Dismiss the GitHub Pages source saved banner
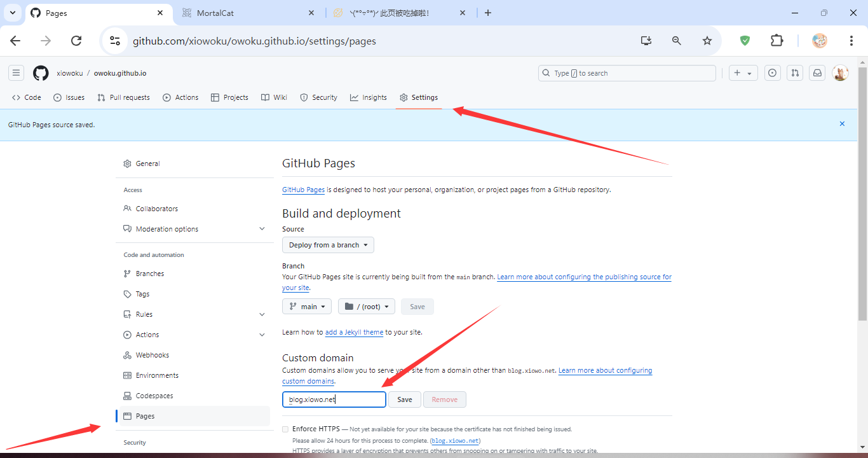 [x=842, y=124]
